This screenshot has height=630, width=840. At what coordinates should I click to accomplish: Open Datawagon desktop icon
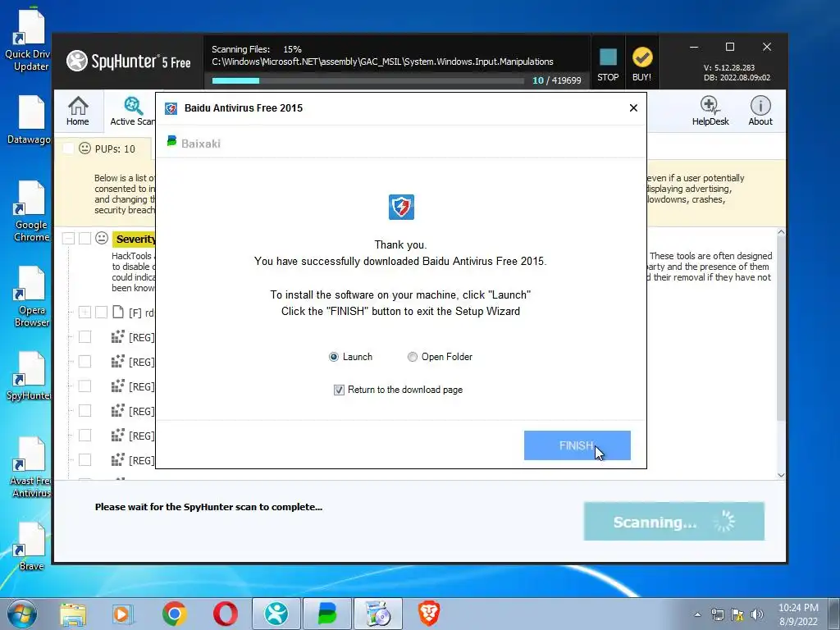pyautogui.click(x=29, y=120)
